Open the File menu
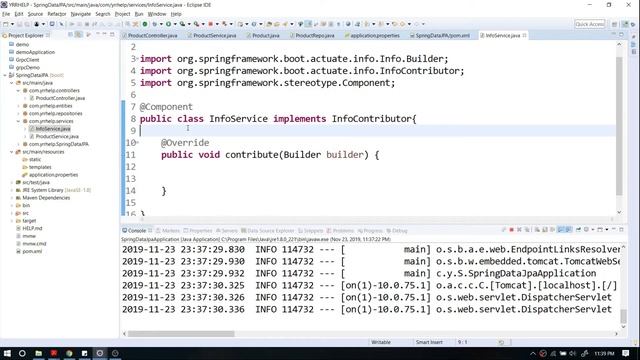640x360 pixels. click(6, 14)
